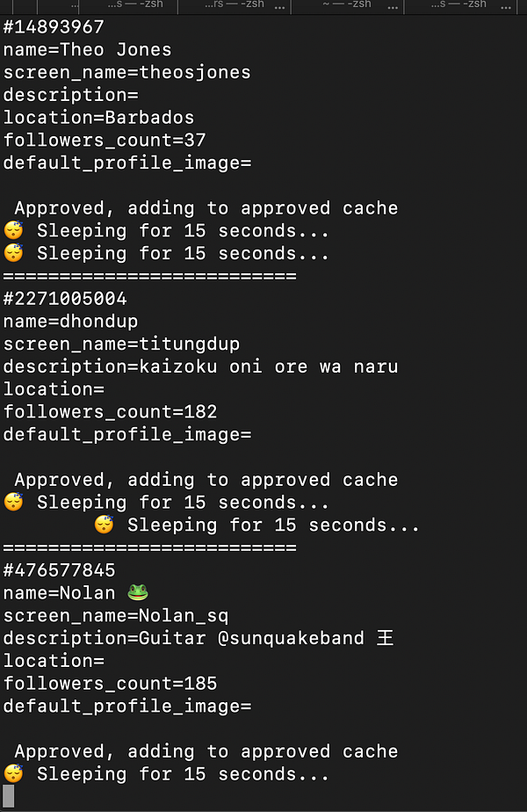Click the user ID #476577845
Image resolution: width=527 pixels, height=812 pixels.
pyautogui.click(x=59, y=570)
